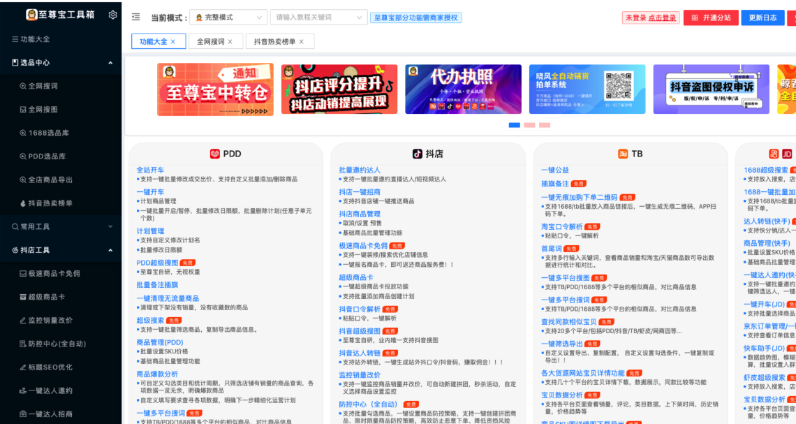
Task: Open 极速商品卡免佣 in the sidebar
Action: 50,273
